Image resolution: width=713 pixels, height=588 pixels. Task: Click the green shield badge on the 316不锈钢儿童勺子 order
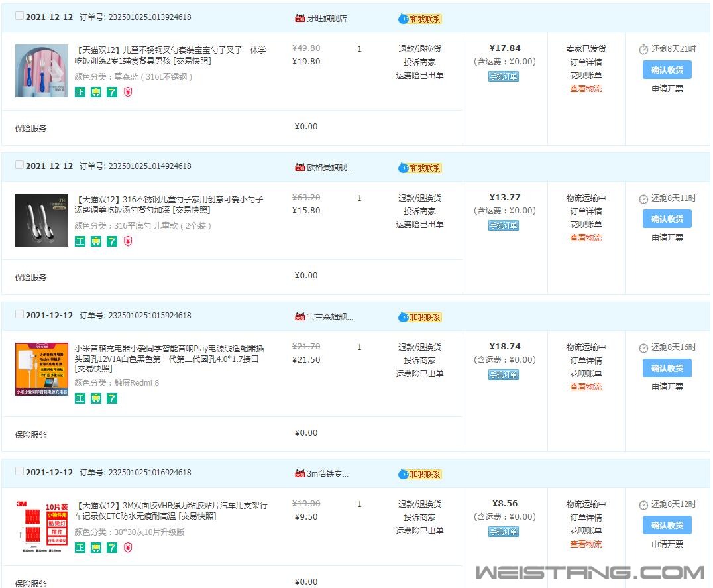click(x=96, y=241)
